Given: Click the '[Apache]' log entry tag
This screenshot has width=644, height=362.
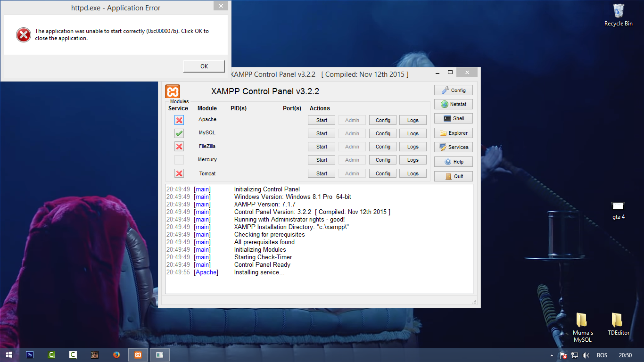Looking at the screenshot, I should click(x=206, y=272).
